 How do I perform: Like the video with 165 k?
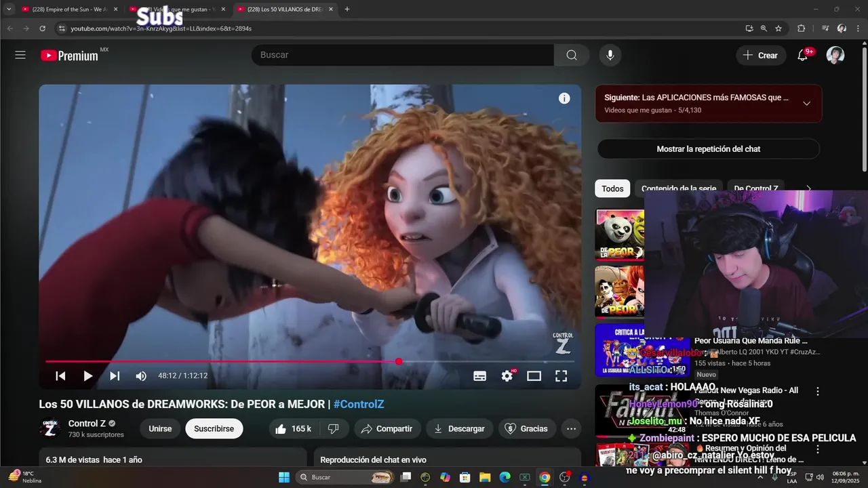click(x=294, y=428)
